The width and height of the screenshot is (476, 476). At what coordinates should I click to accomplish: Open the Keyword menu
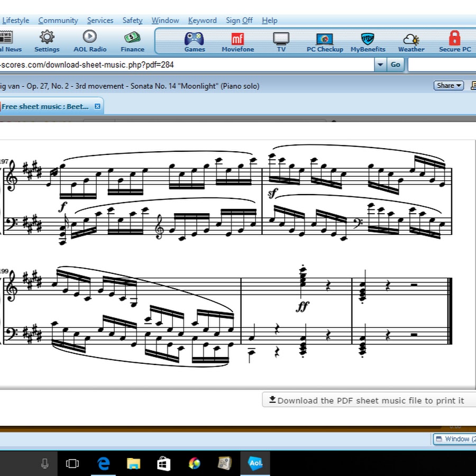(x=203, y=20)
